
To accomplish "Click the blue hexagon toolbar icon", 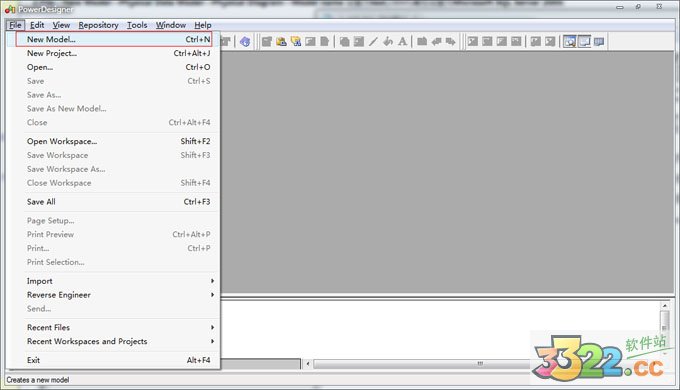I will click(245, 42).
